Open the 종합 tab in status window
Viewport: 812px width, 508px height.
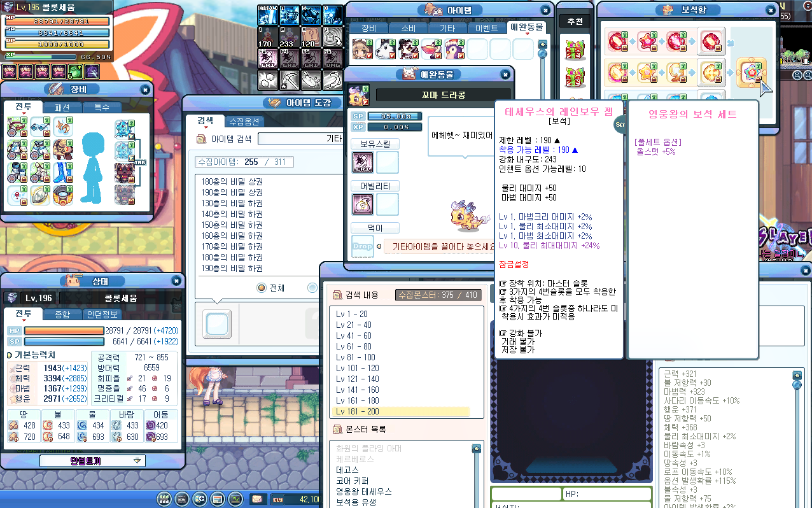click(x=62, y=314)
